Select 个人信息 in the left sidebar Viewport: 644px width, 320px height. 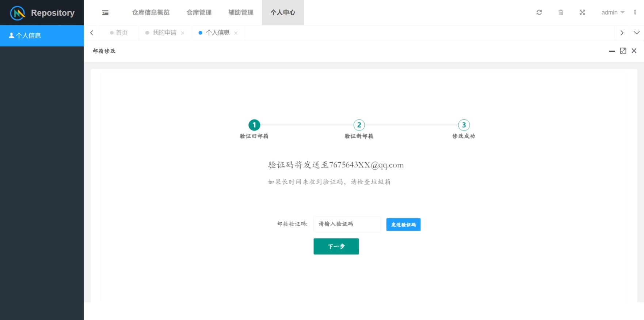(x=42, y=35)
